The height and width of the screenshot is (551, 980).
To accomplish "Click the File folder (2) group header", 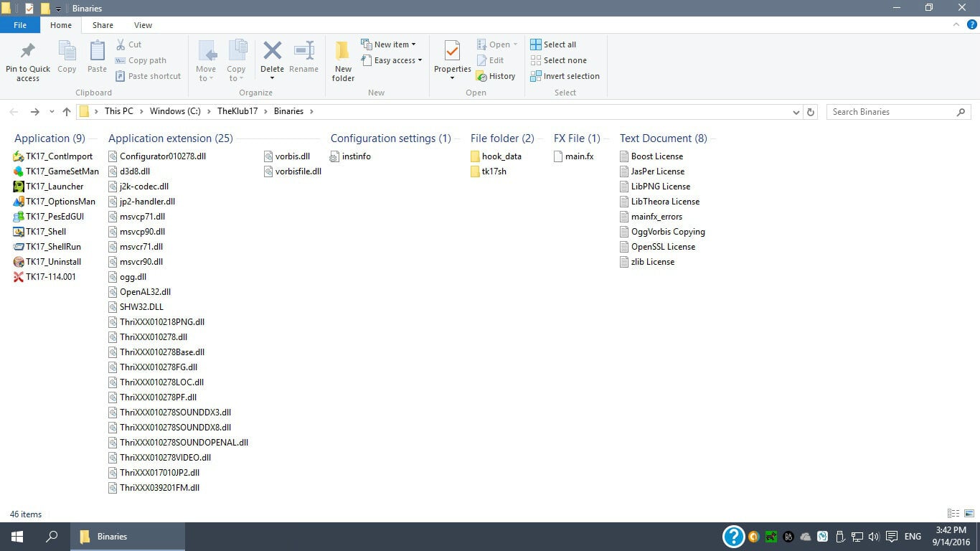I will [x=502, y=138].
